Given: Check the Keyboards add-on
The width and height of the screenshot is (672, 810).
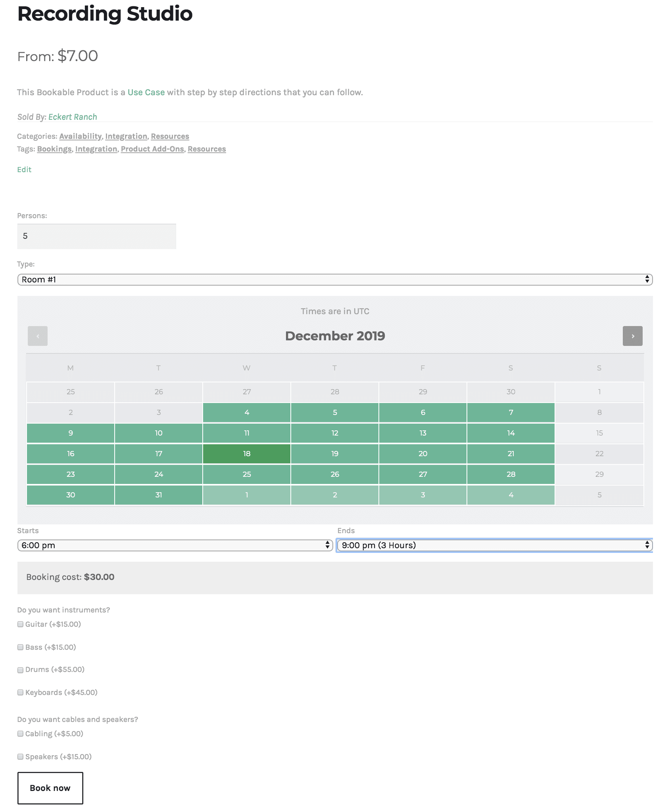Looking at the screenshot, I should [20, 692].
